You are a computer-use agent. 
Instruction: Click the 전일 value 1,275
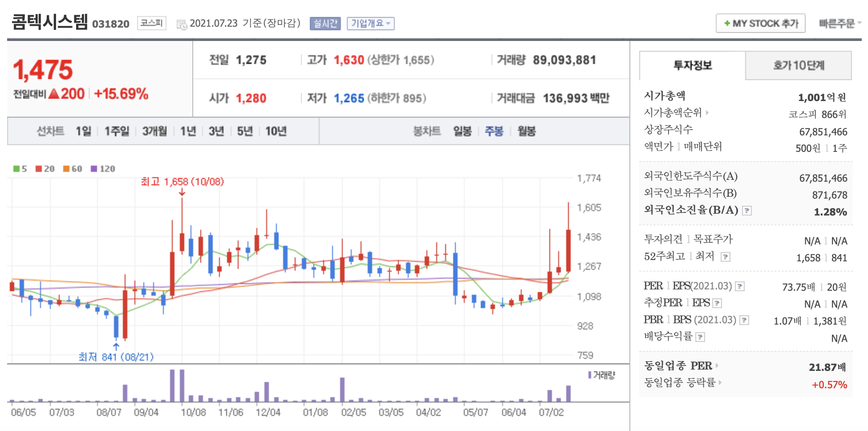click(251, 60)
